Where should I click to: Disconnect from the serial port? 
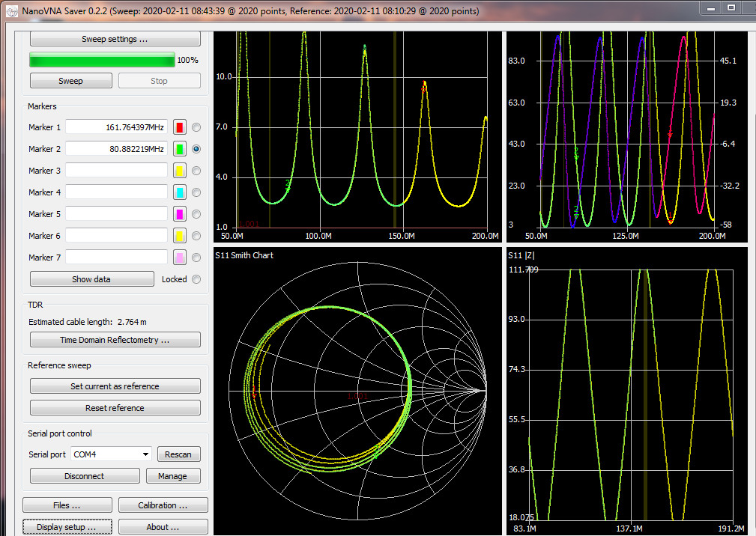pyautogui.click(x=85, y=476)
